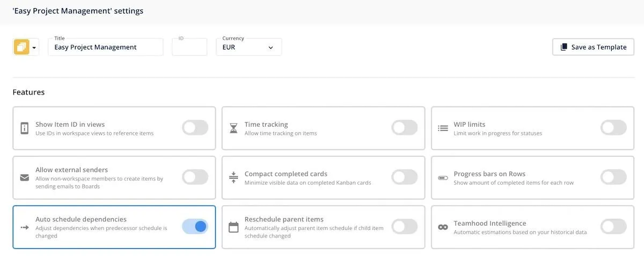Click the ID input field
This screenshot has height=259, width=644.
pyautogui.click(x=189, y=47)
